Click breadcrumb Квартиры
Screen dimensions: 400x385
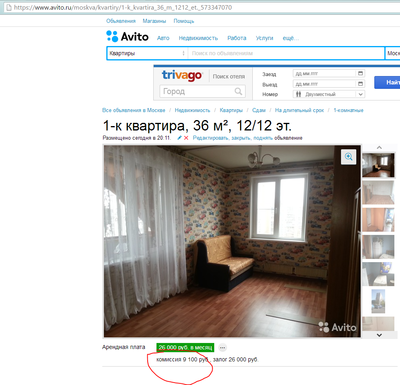(x=231, y=110)
